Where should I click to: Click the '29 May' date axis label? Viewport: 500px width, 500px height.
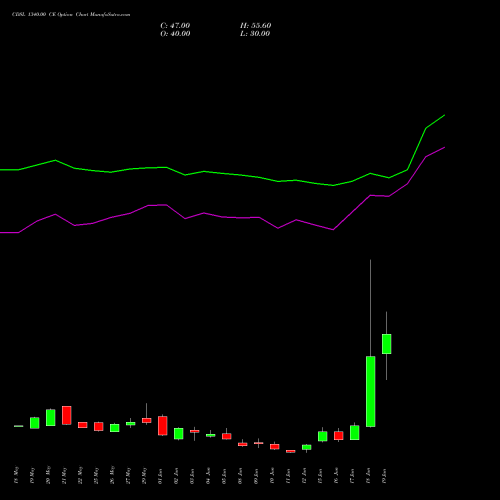[145, 476]
